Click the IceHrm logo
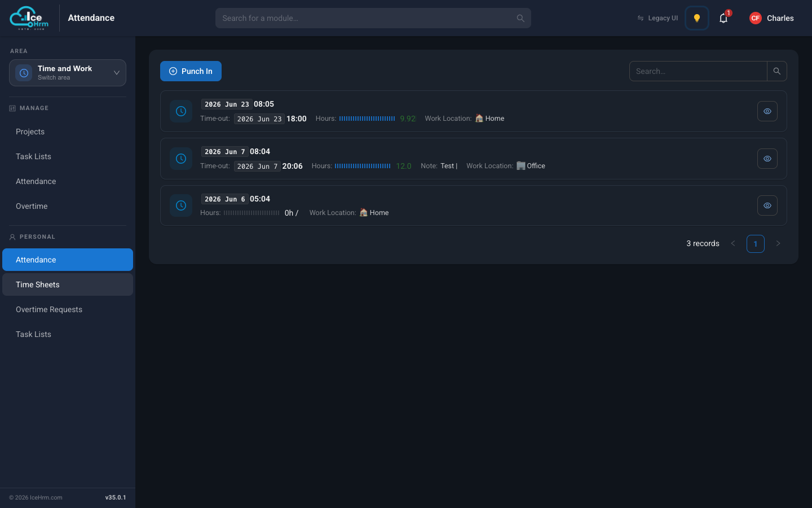 (29, 18)
